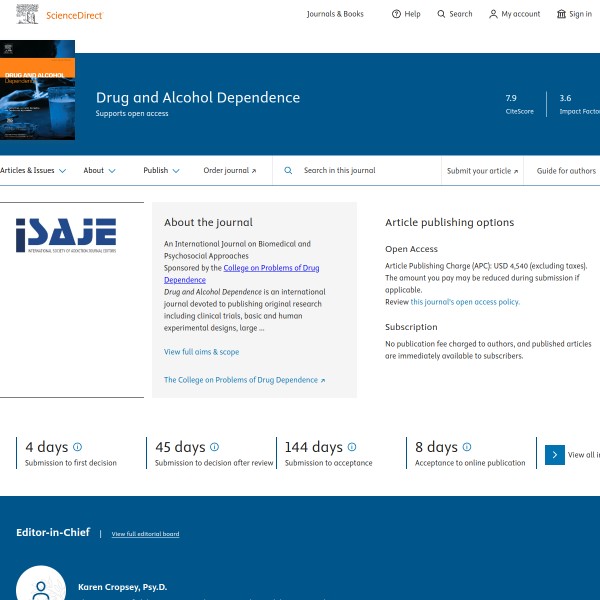
Task: Click info icon beside 4 days
Action: pos(77,447)
